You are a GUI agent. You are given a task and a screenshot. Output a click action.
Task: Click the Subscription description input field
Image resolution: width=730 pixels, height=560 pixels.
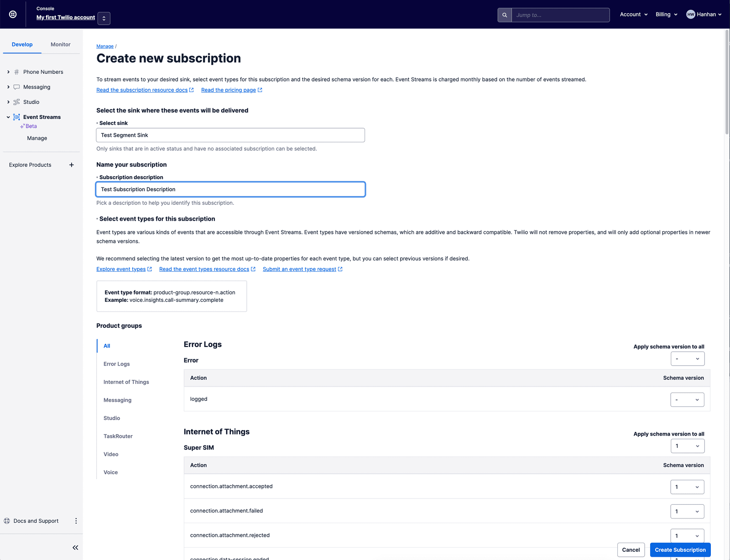click(230, 189)
